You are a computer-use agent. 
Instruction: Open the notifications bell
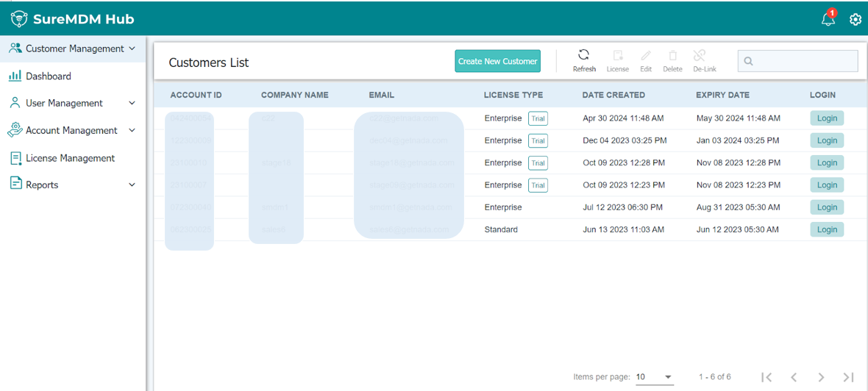[x=828, y=19]
